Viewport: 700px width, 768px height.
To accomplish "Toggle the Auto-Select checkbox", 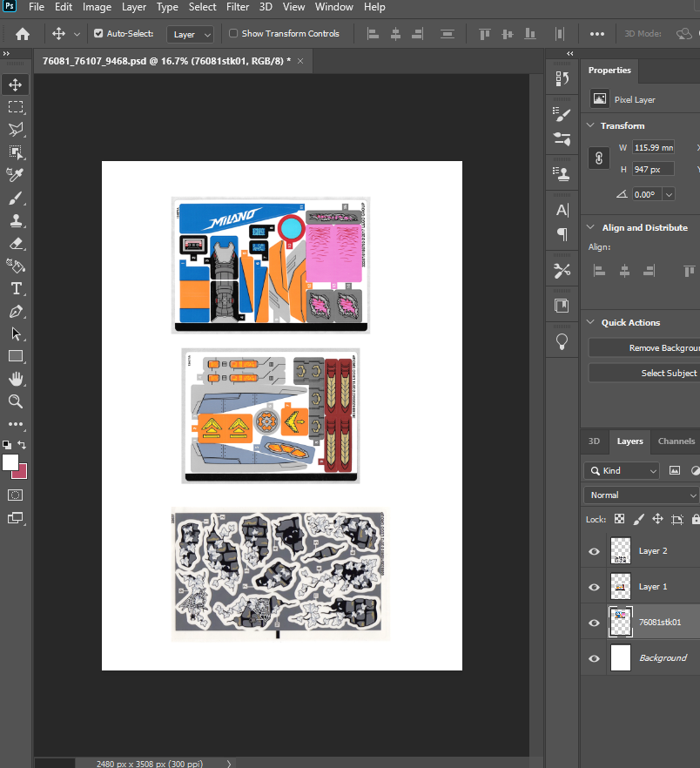I will point(98,33).
